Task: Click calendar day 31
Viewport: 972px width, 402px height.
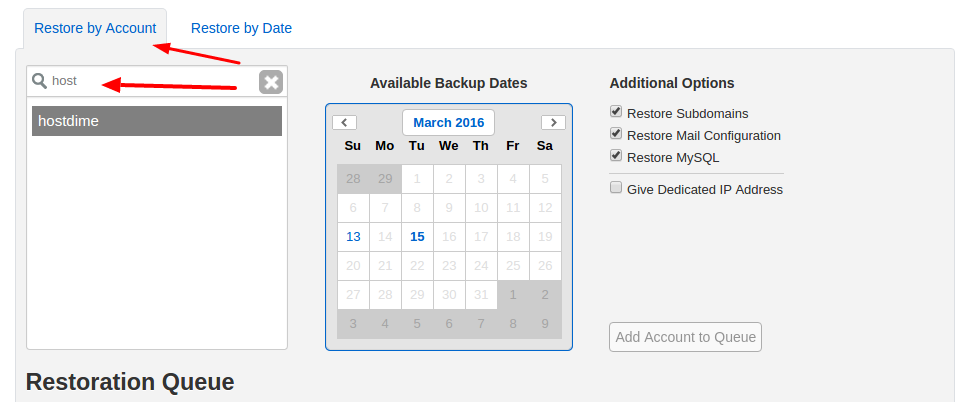Action: (x=481, y=295)
